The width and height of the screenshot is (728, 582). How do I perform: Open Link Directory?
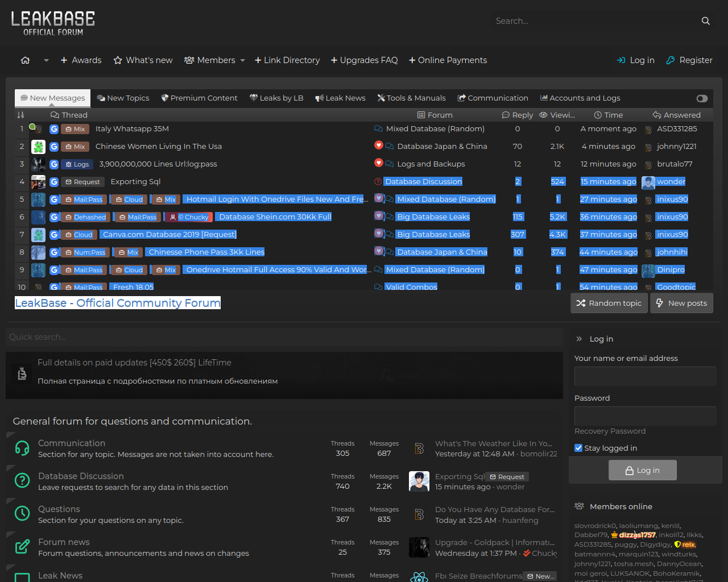pos(287,60)
